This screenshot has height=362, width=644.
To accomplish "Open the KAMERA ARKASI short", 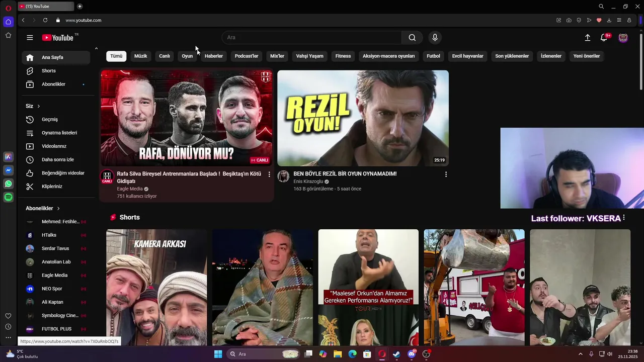I will 156,288.
